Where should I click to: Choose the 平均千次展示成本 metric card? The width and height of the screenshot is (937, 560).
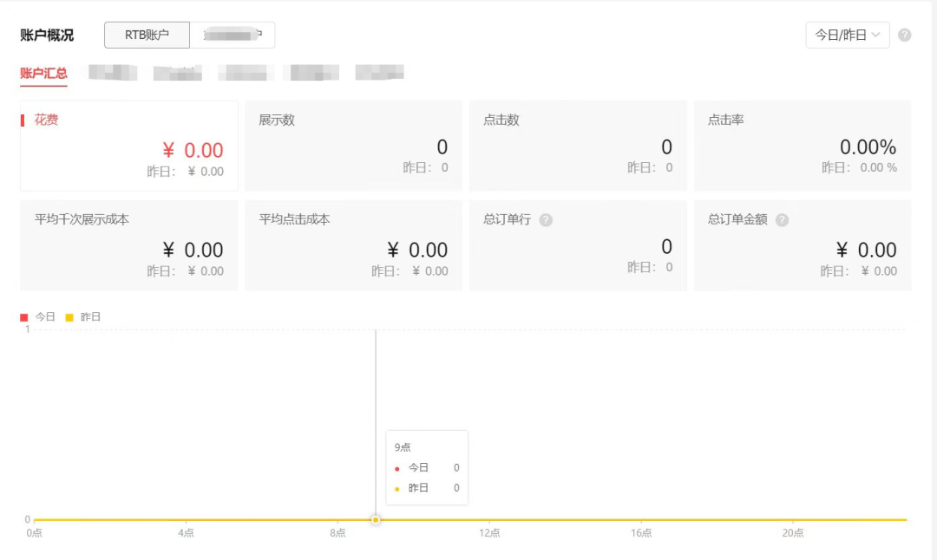click(129, 245)
